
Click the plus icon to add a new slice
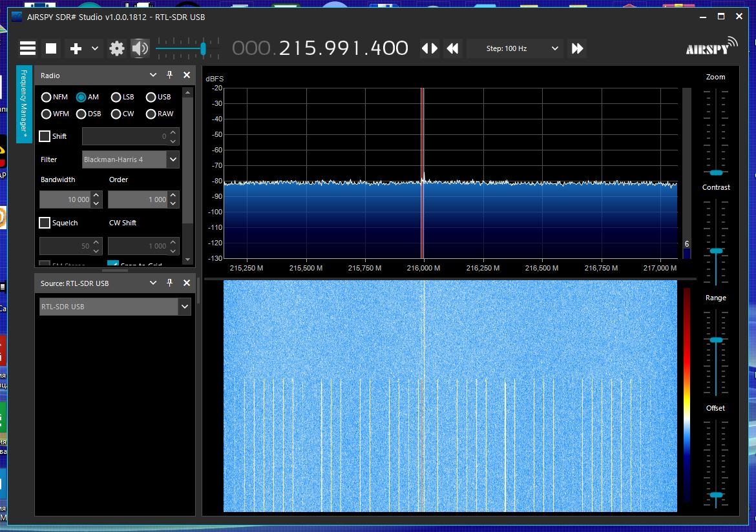76,48
